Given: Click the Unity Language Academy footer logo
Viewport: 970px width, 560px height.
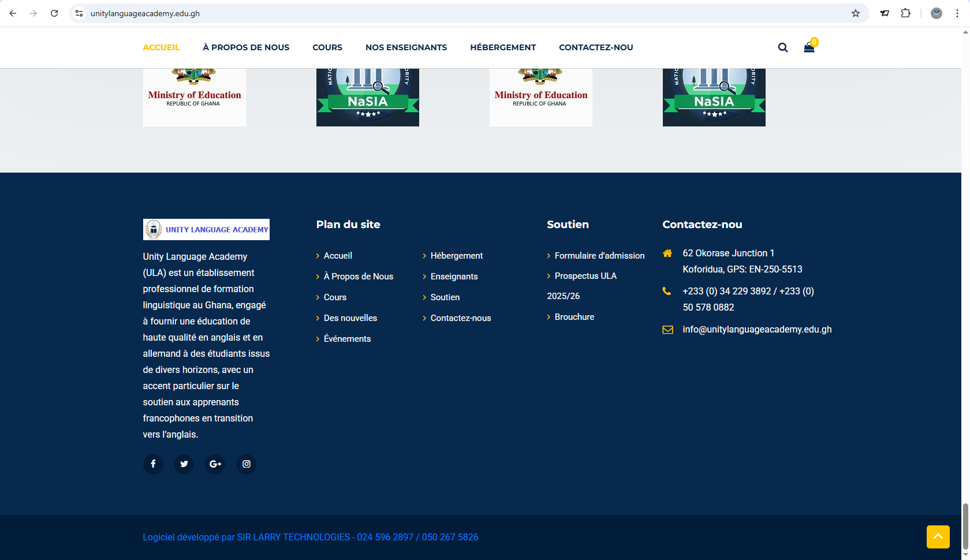Looking at the screenshot, I should tap(206, 229).
